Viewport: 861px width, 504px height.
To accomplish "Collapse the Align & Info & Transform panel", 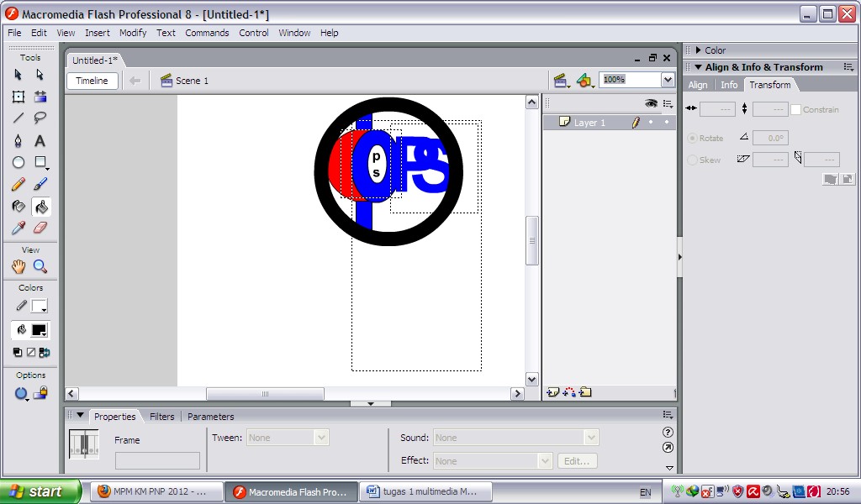I will tap(699, 67).
